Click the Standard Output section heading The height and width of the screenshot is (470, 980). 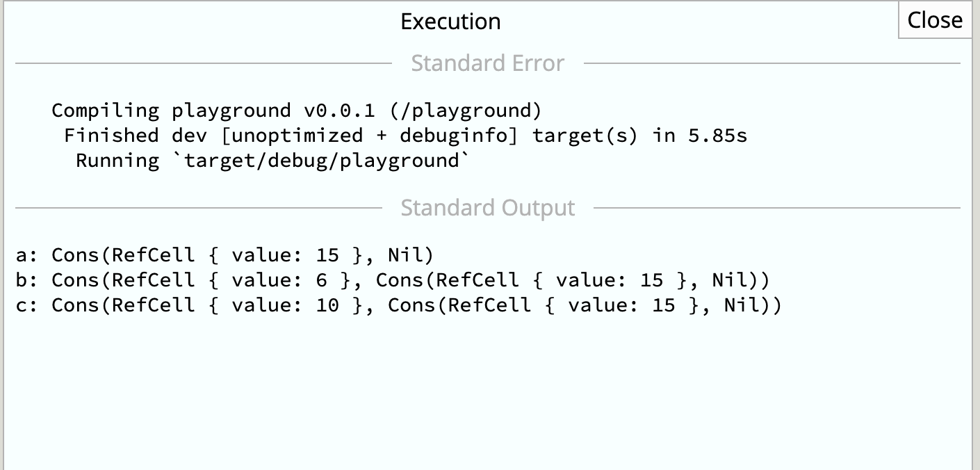(487, 208)
